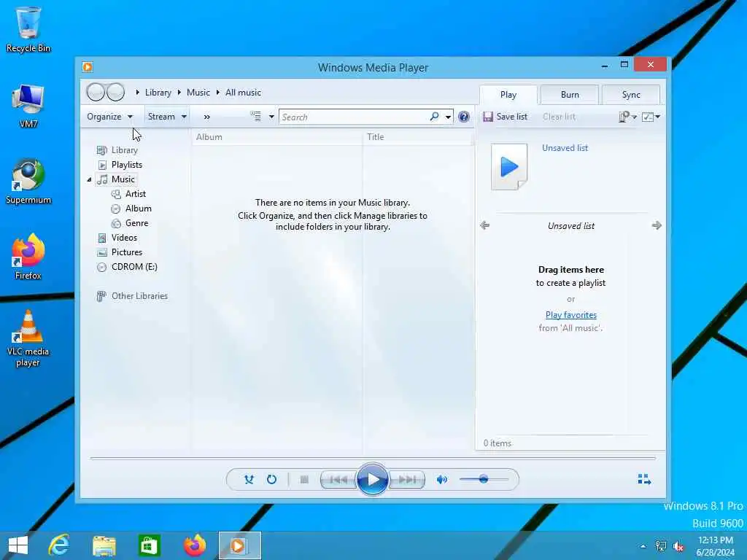Switch to the Burn tab
Screen dimensions: 747x560
(570, 95)
